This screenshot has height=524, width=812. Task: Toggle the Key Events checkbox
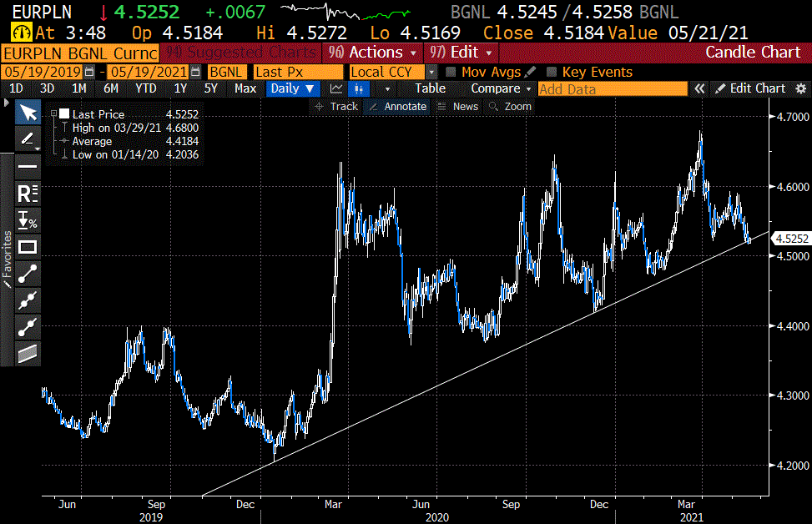click(x=552, y=73)
